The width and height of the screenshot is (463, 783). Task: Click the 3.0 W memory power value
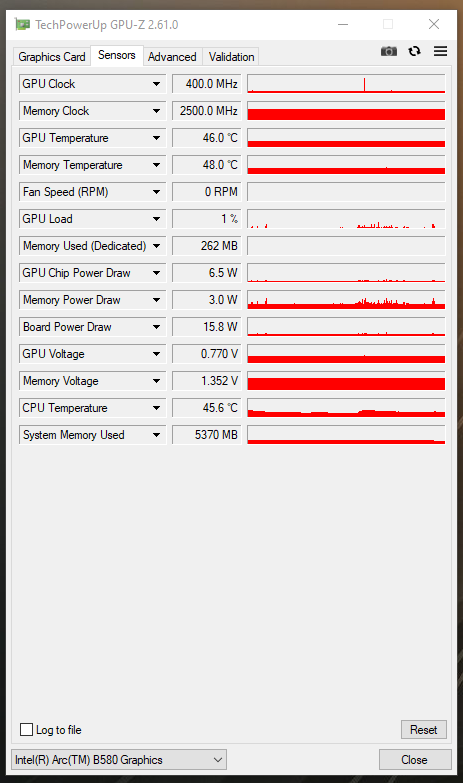(x=207, y=300)
